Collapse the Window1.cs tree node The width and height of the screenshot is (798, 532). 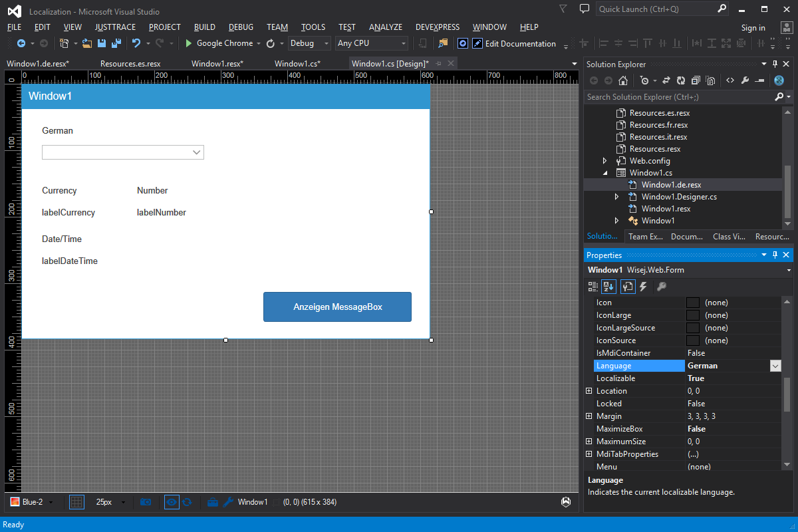point(605,173)
